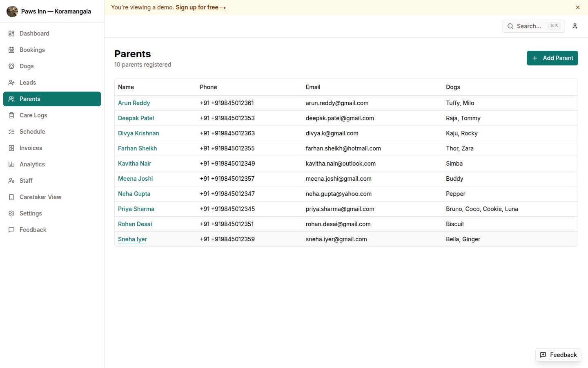Open Sneha Iyer's parent profile
This screenshot has height=368, width=588.
click(132, 239)
